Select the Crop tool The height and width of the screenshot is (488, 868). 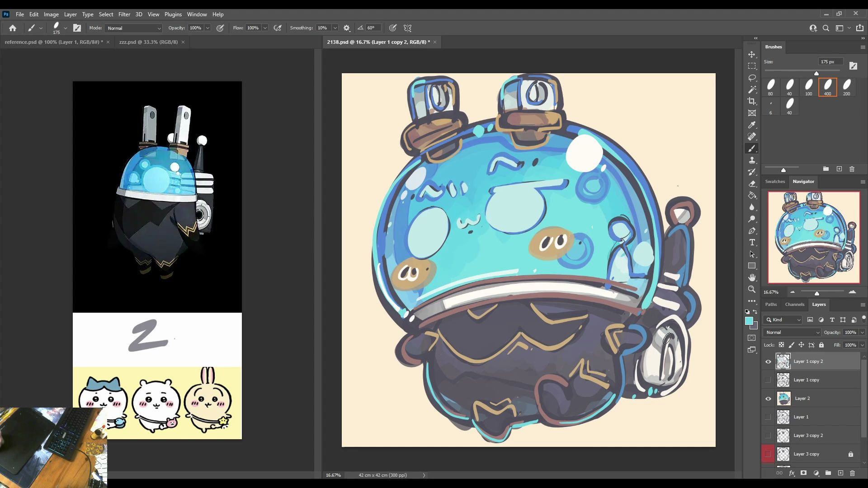click(752, 101)
